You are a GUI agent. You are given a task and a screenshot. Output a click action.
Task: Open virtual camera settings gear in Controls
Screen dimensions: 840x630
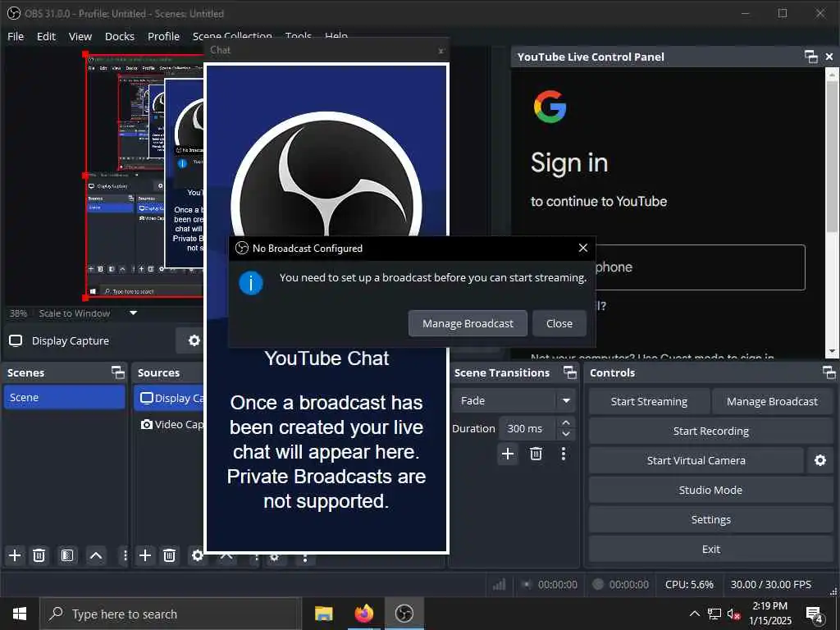[x=820, y=460]
